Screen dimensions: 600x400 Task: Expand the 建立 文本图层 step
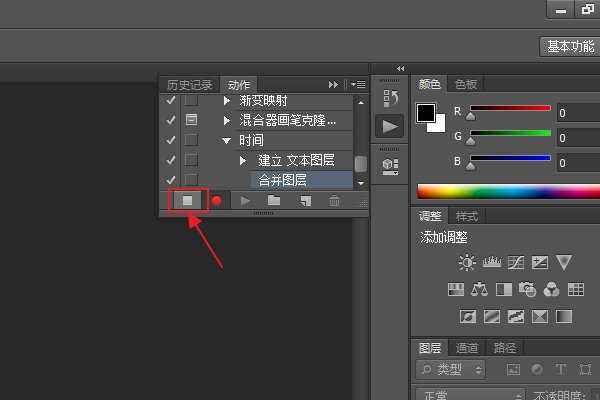point(243,160)
